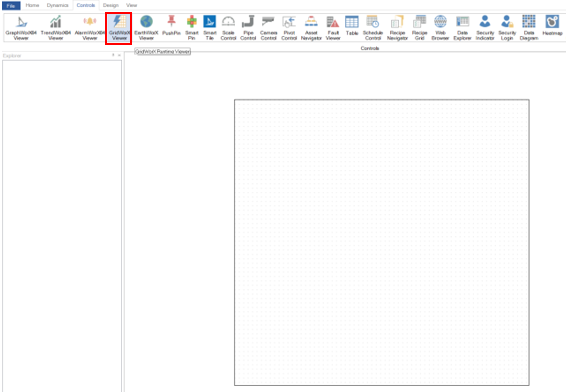Insert a Pipe Control
The image size is (566, 392).
point(248,28)
